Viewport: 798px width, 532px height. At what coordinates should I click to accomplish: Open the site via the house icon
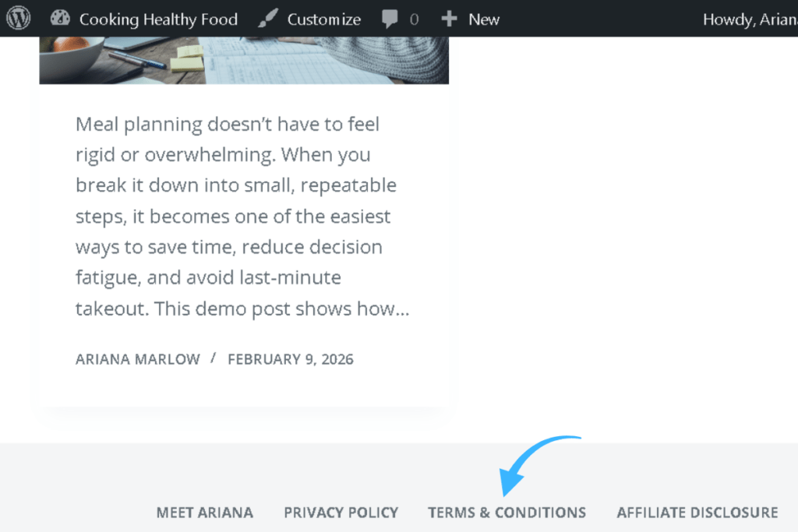[x=61, y=18]
